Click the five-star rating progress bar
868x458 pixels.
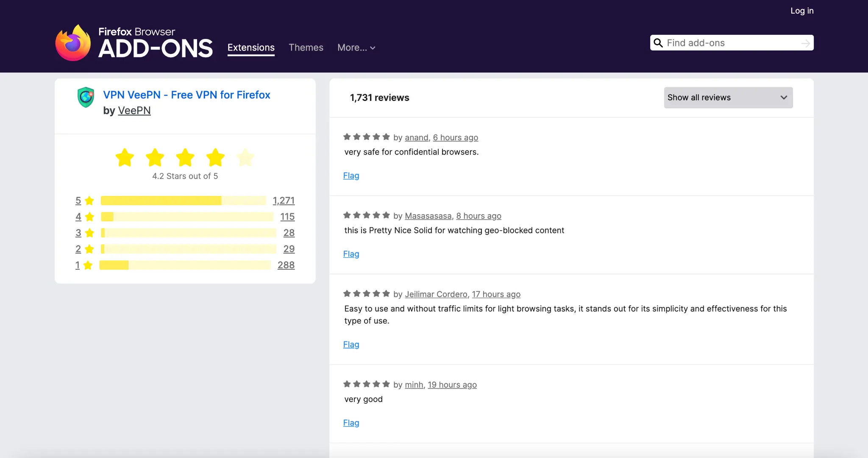(x=183, y=201)
